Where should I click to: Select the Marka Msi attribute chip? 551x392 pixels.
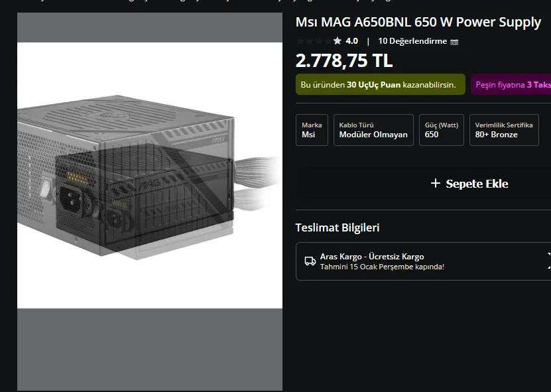coord(312,130)
